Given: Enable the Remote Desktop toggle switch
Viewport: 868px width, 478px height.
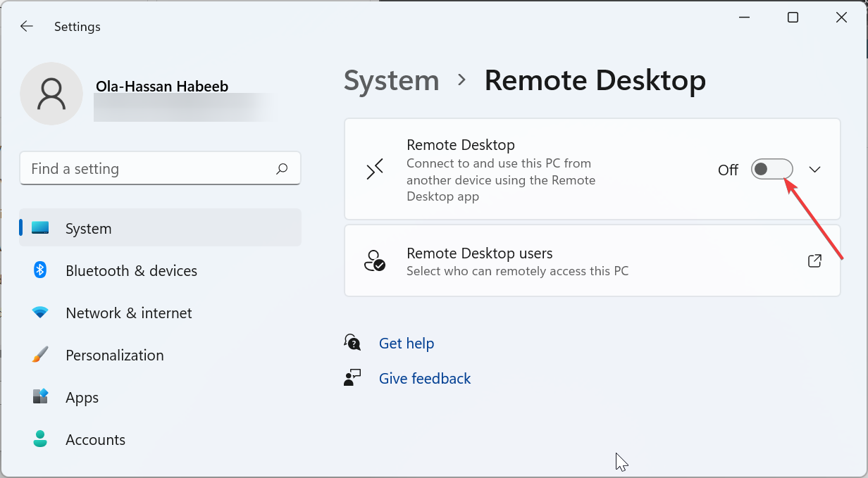Looking at the screenshot, I should (x=771, y=170).
